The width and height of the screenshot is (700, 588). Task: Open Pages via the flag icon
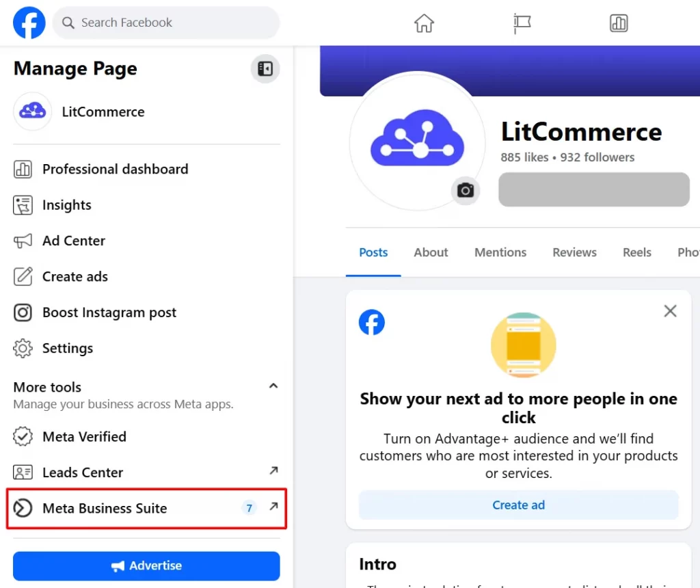(522, 23)
